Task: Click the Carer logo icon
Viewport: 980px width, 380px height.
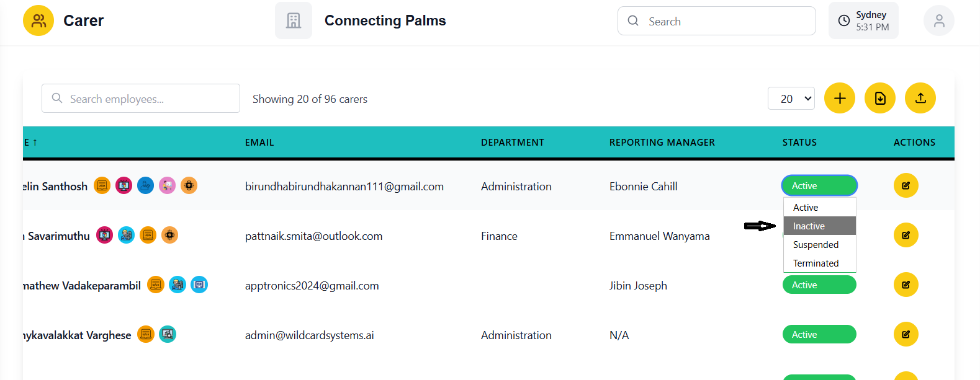Action: coord(38,21)
